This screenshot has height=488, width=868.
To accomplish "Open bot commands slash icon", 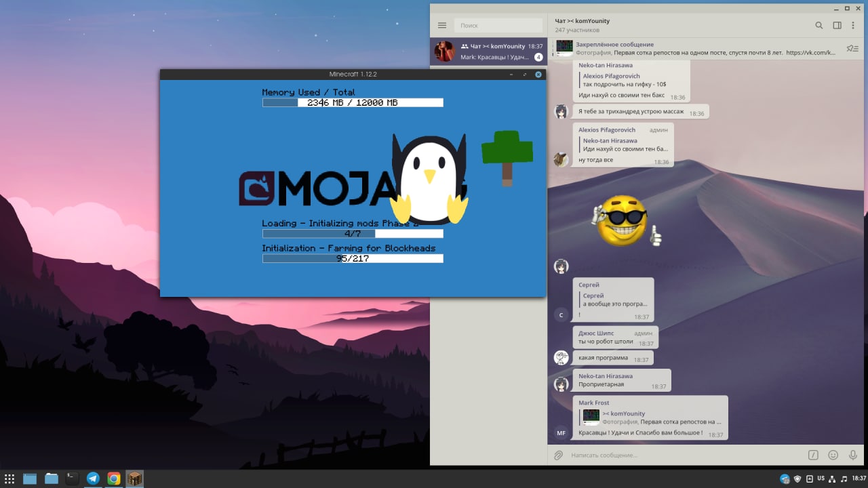I will pos(813,455).
